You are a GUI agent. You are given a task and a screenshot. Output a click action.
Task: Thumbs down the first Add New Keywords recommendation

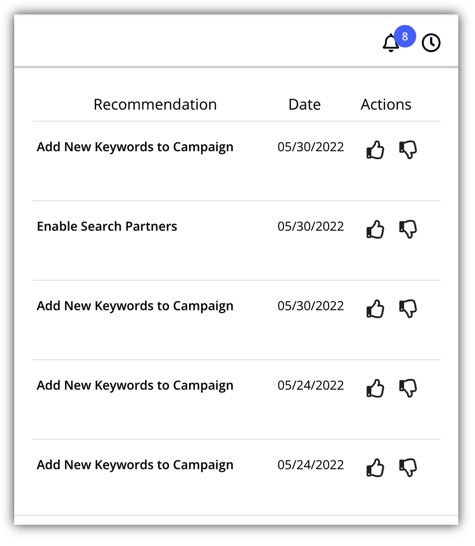408,150
